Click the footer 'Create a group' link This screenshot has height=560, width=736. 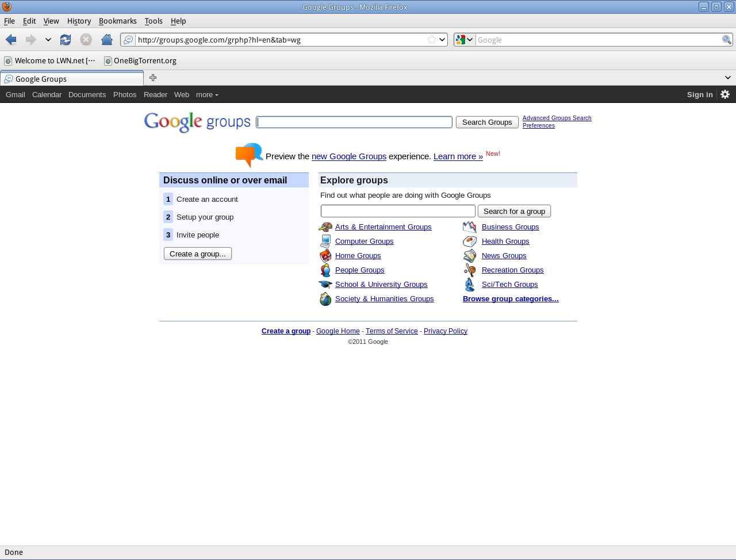pos(286,331)
